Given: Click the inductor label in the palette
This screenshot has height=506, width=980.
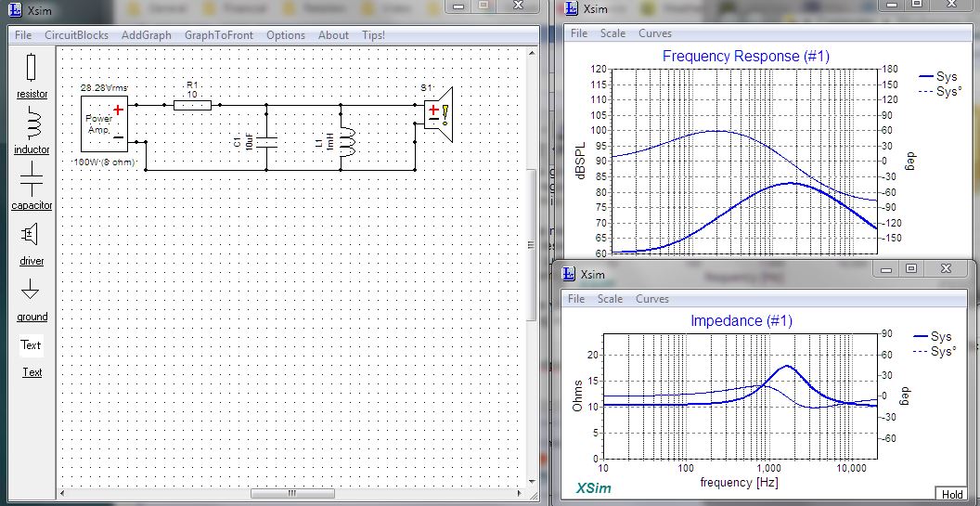Looking at the screenshot, I should (32, 149).
